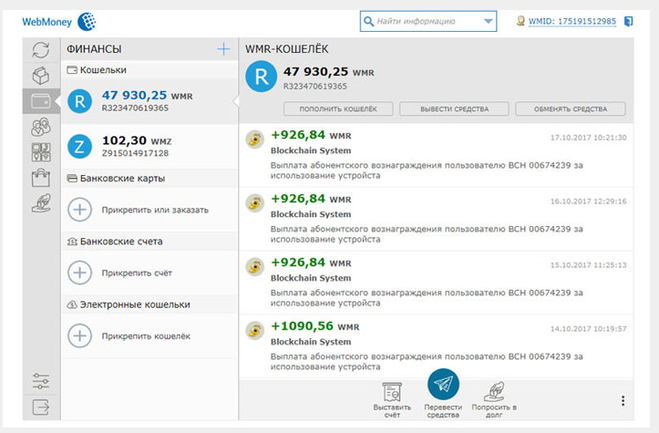The height and width of the screenshot is (433, 659).
Task: Open the contacts people sidebar icon
Action: pyautogui.click(x=41, y=127)
